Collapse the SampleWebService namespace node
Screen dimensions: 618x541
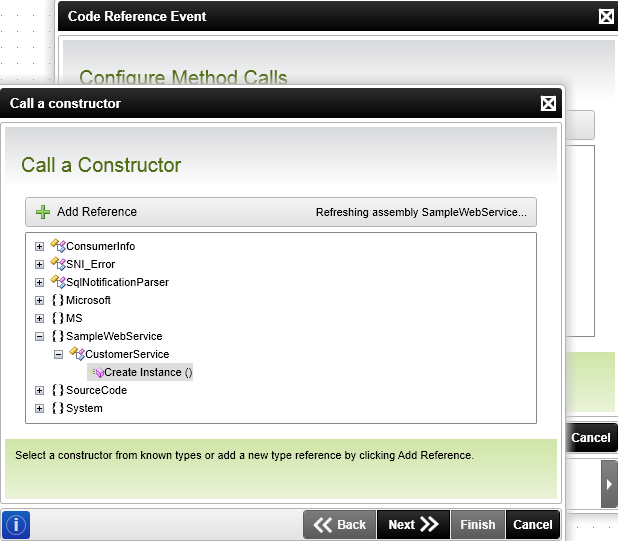39,336
